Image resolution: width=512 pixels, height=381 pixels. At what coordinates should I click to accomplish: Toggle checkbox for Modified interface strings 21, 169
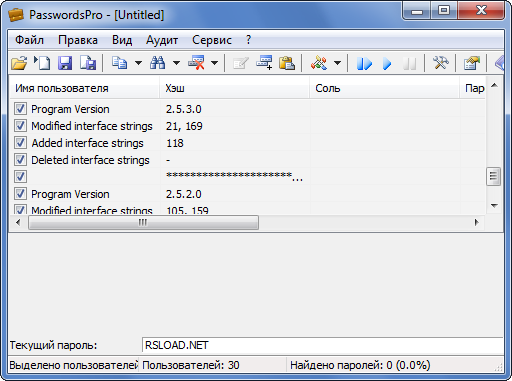20,126
